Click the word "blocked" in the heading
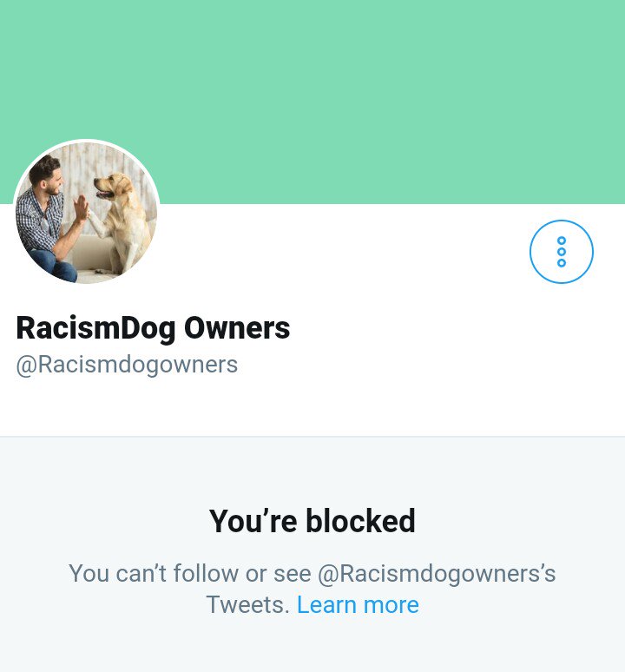This screenshot has width=625, height=672. coord(360,521)
